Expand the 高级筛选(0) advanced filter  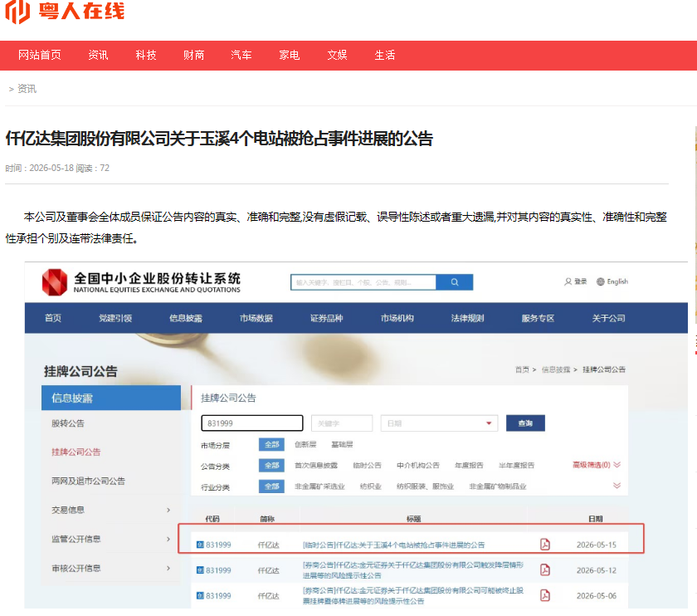(596, 465)
